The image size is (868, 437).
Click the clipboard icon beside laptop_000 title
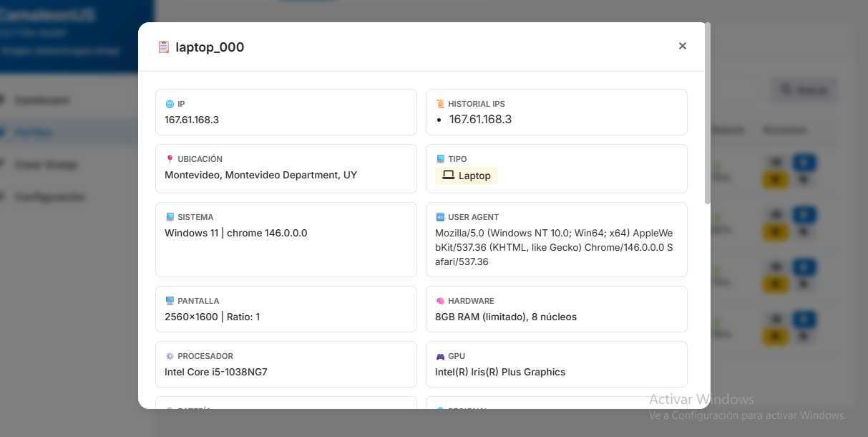tap(164, 47)
